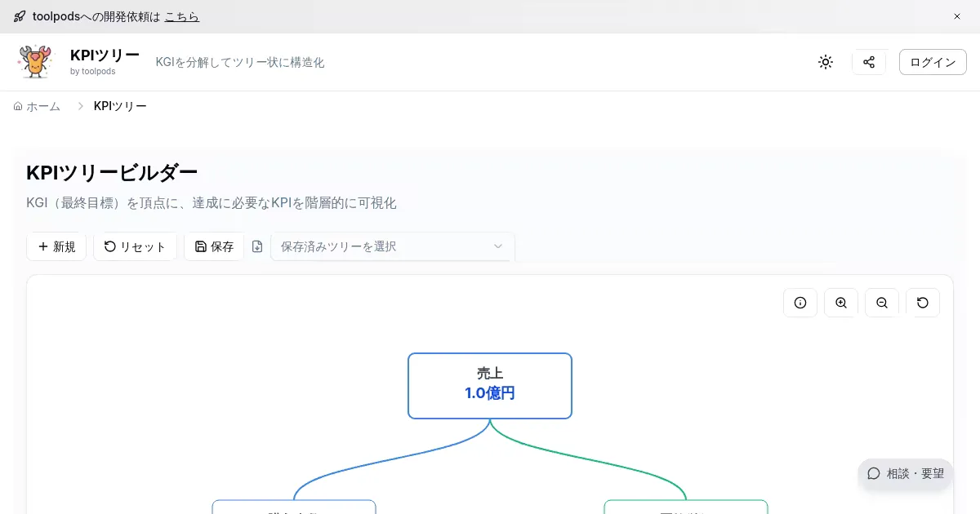Screen dimensions: 980x514
Task: Click the KPIツリー breadcrumb item
Action: click(120, 106)
